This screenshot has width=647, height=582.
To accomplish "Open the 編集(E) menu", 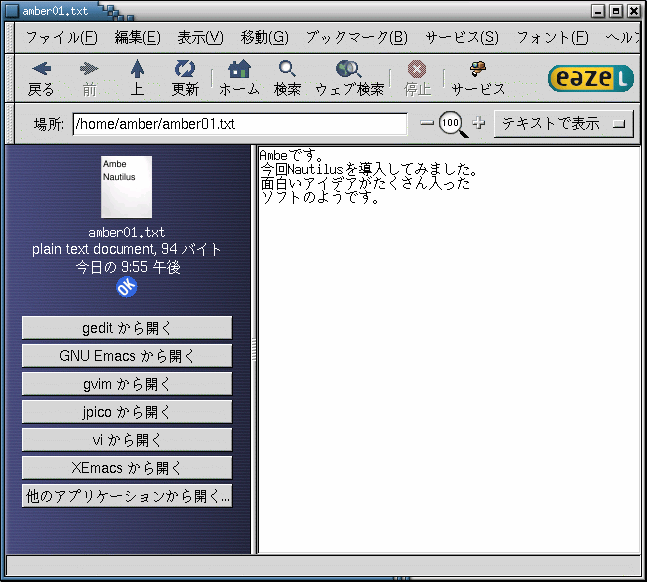I will pyautogui.click(x=137, y=38).
